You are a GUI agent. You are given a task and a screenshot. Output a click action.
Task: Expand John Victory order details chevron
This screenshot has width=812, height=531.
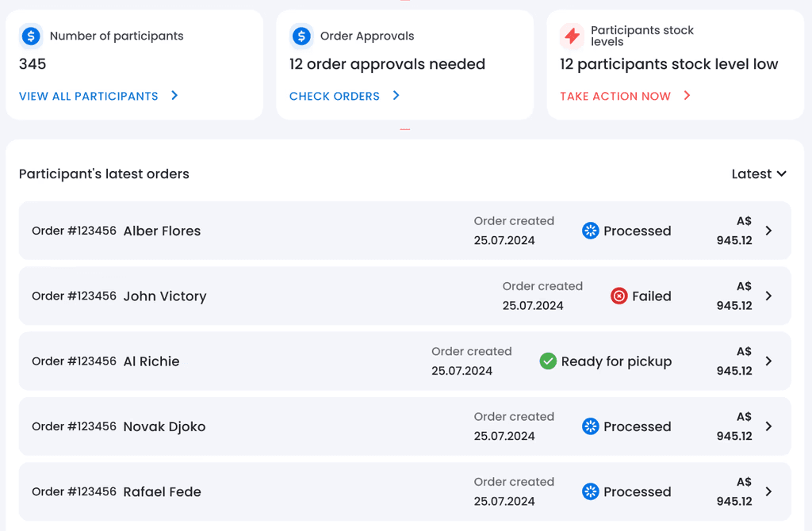click(768, 296)
